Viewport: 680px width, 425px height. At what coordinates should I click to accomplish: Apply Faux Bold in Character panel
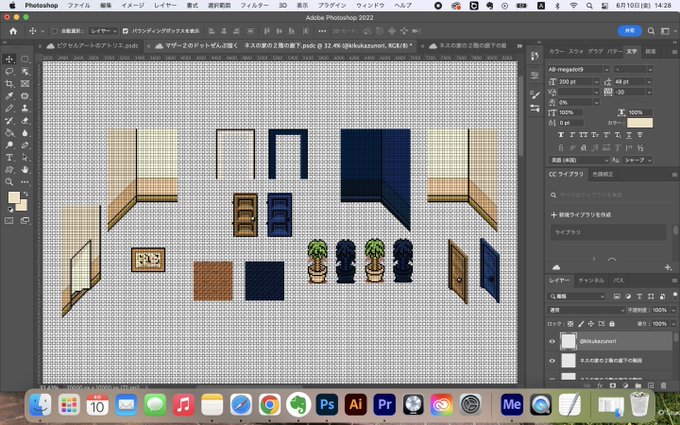[x=561, y=135]
